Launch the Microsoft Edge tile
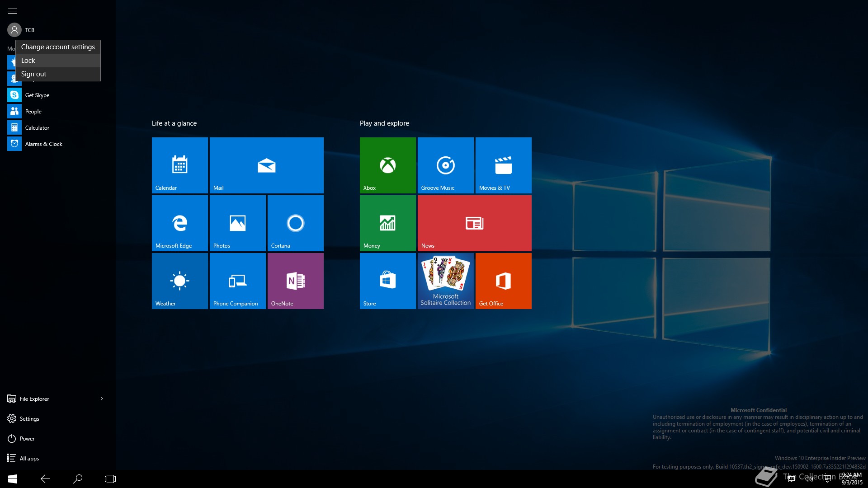This screenshot has width=868, height=488. point(180,223)
